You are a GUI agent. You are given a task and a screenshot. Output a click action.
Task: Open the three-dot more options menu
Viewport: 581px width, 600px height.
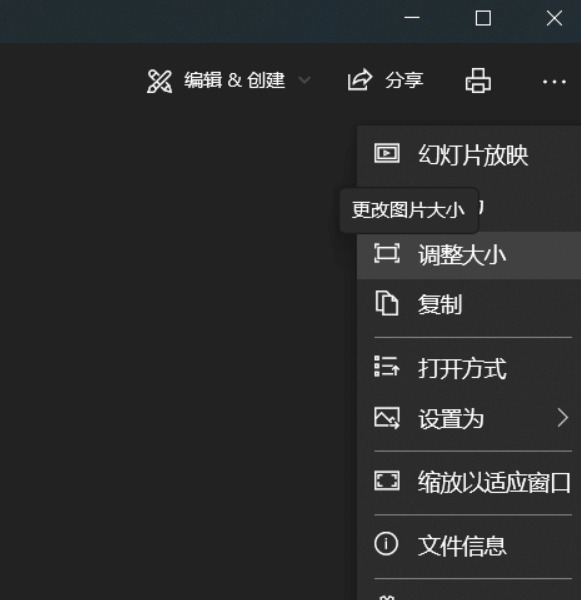[x=554, y=82]
